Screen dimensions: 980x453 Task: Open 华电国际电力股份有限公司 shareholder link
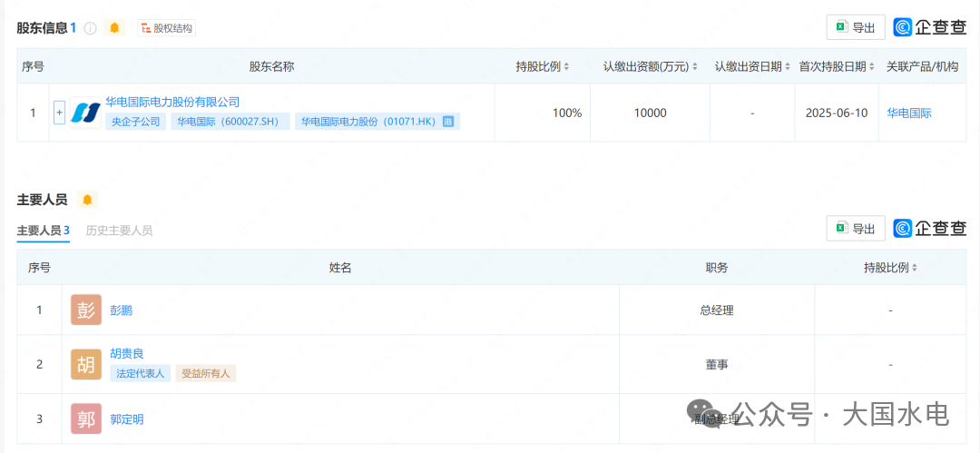tap(172, 102)
